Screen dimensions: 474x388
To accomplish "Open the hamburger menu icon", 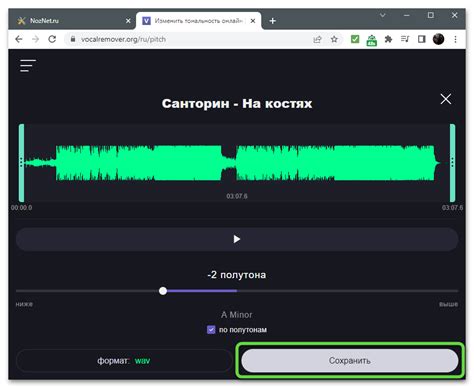I will pos(28,66).
